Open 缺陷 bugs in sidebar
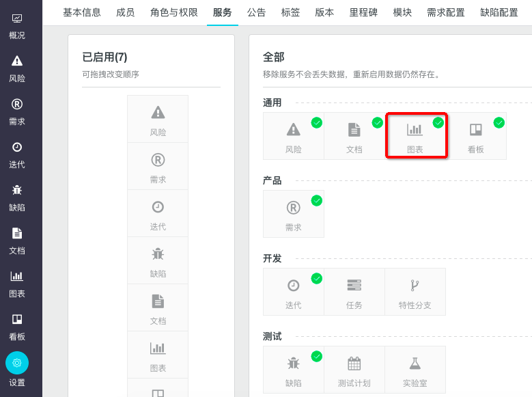This screenshot has height=397, width=532. pyautogui.click(x=17, y=198)
